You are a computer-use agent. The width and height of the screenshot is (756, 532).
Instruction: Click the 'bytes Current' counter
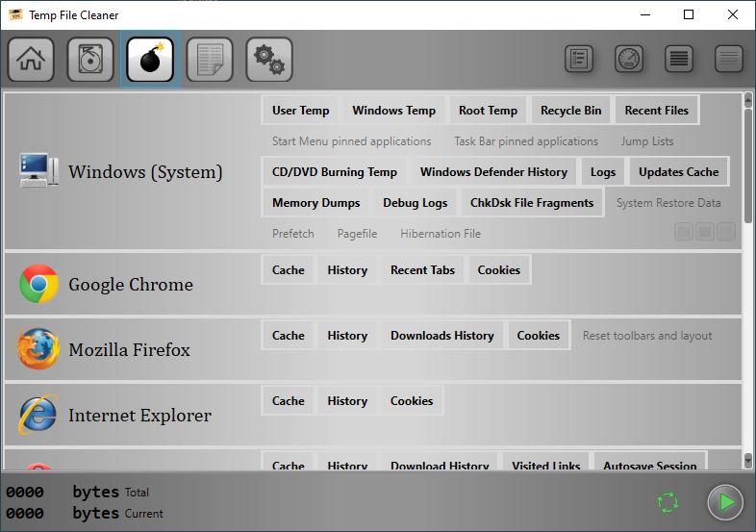pos(85,513)
